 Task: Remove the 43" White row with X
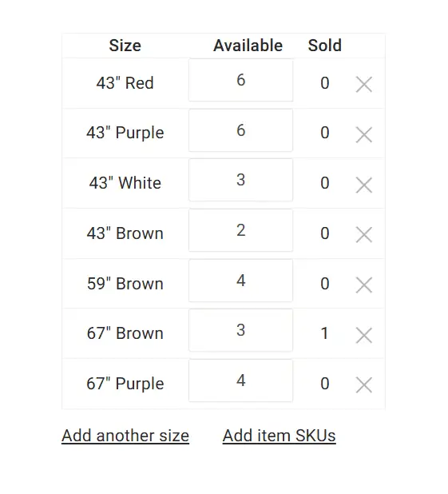point(363,185)
